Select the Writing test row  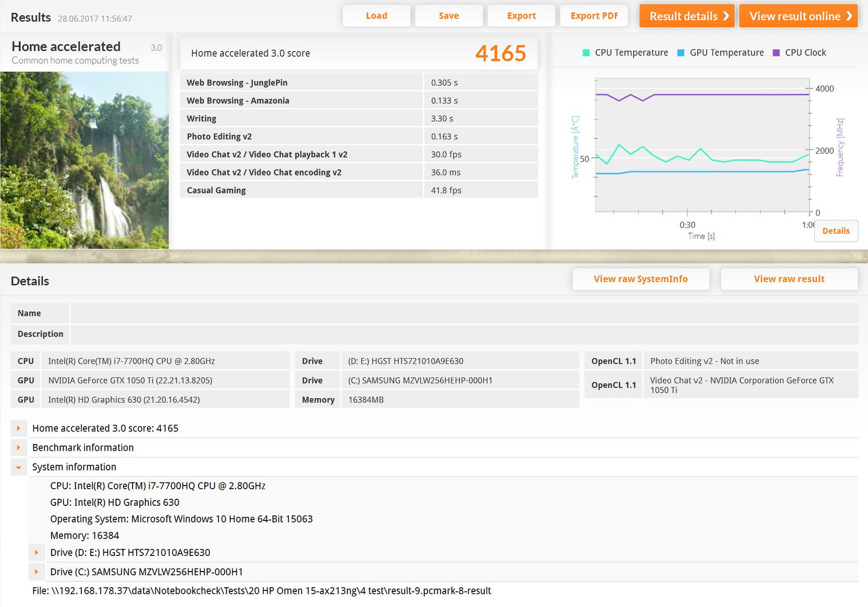pyautogui.click(x=359, y=118)
